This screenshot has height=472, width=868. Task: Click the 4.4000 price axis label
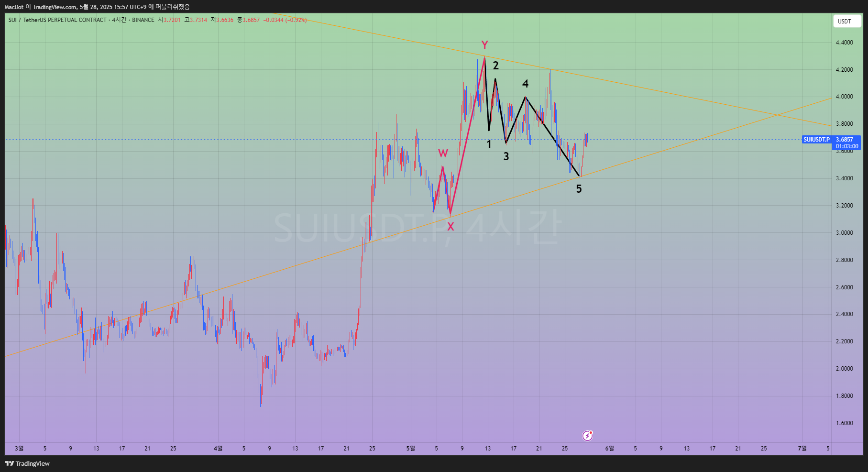pos(844,43)
